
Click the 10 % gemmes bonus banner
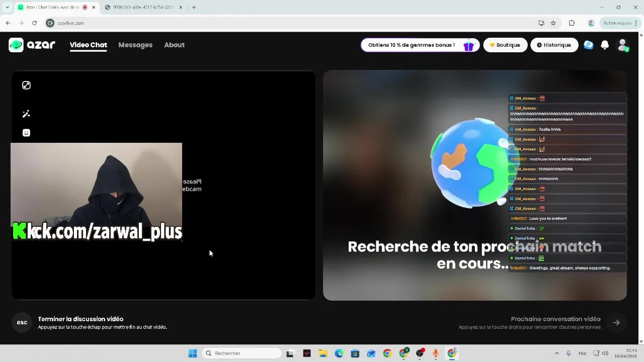[x=420, y=45]
